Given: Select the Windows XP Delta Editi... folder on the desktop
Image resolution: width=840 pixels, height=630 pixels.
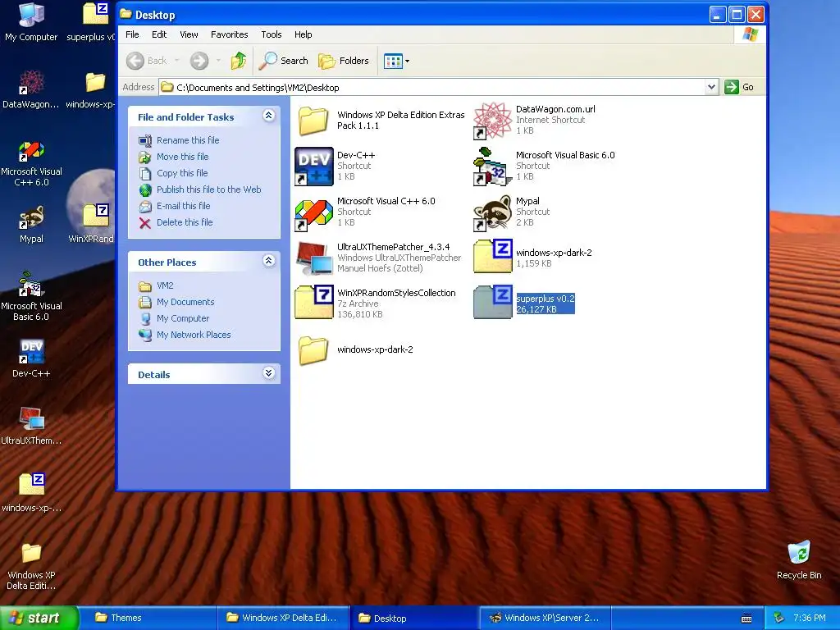Looking at the screenshot, I should (31, 566).
